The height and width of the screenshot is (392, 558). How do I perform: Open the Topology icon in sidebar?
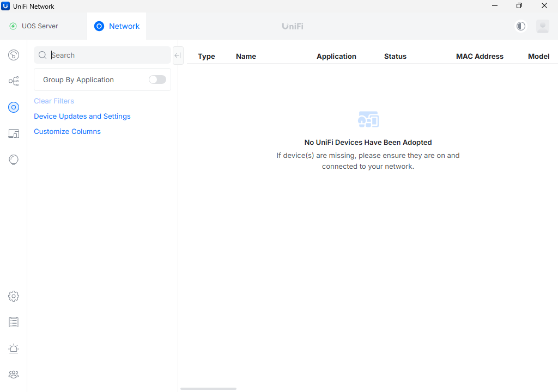(14, 81)
